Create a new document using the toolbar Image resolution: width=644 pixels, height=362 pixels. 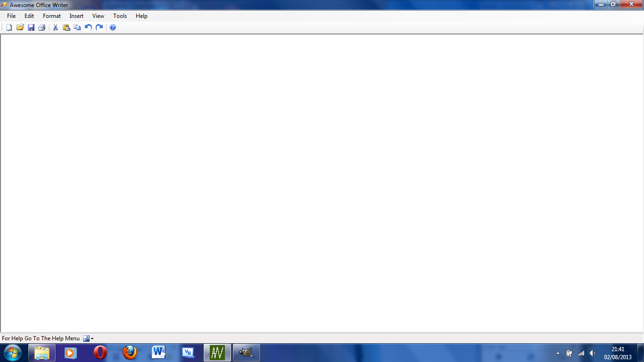8,27
